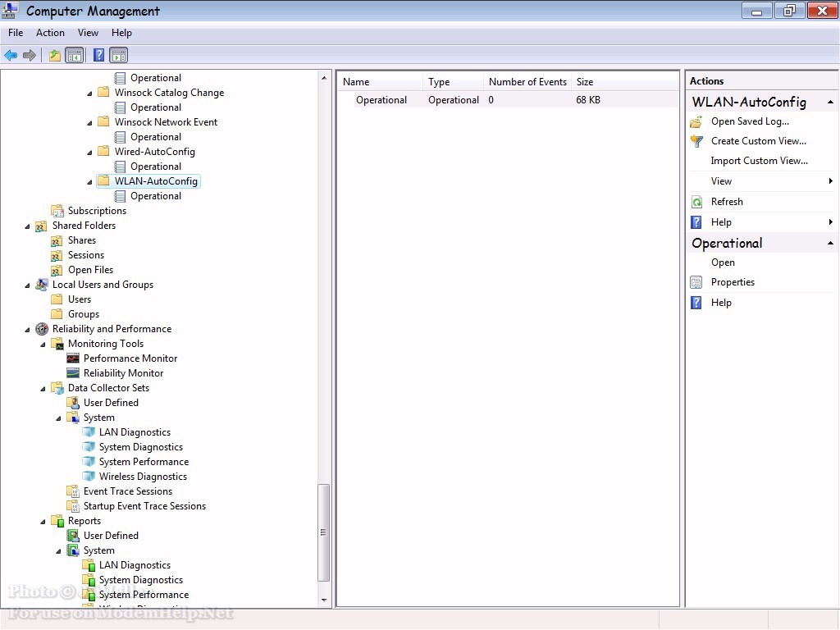Open the Help menu in menu bar
The width and height of the screenshot is (840, 630).
coord(121,33)
